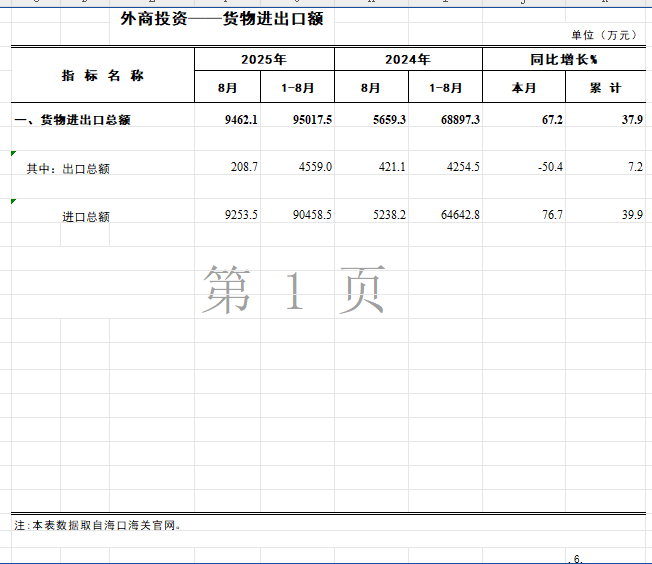Click the 第 1 页 page watermark
This screenshot has width=652, height=564.
294,291
